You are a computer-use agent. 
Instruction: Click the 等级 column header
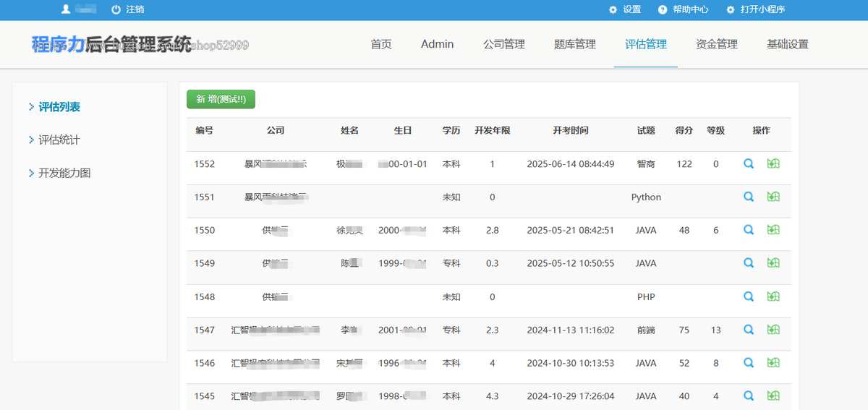(716, 131)
